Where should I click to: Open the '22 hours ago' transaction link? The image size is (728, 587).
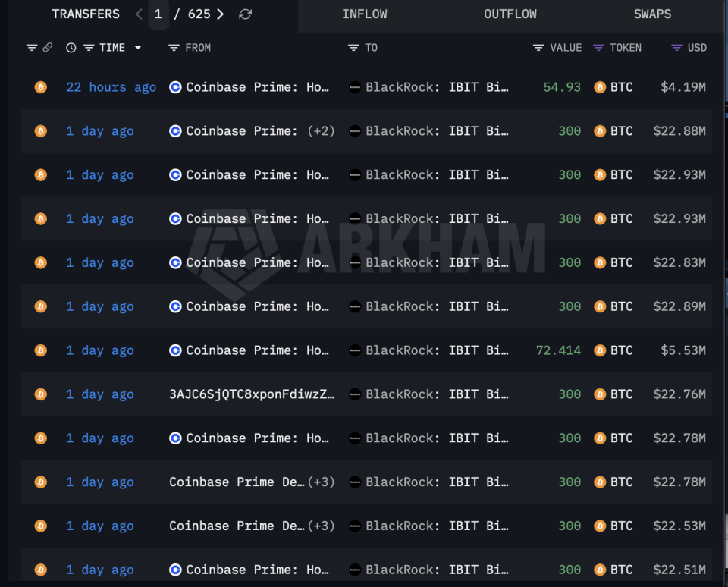(x=111, y=87)
